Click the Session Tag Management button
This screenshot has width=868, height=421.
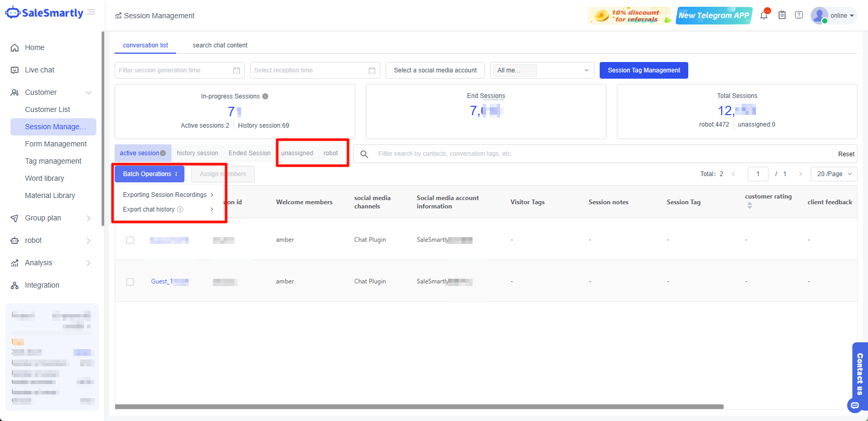(x=643, y=70)
